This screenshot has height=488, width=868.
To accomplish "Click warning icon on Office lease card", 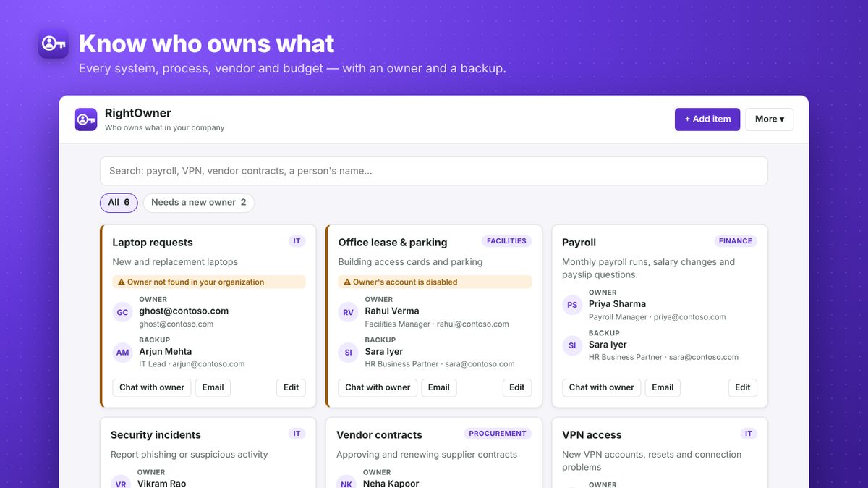I will click(x=347, y=282).
